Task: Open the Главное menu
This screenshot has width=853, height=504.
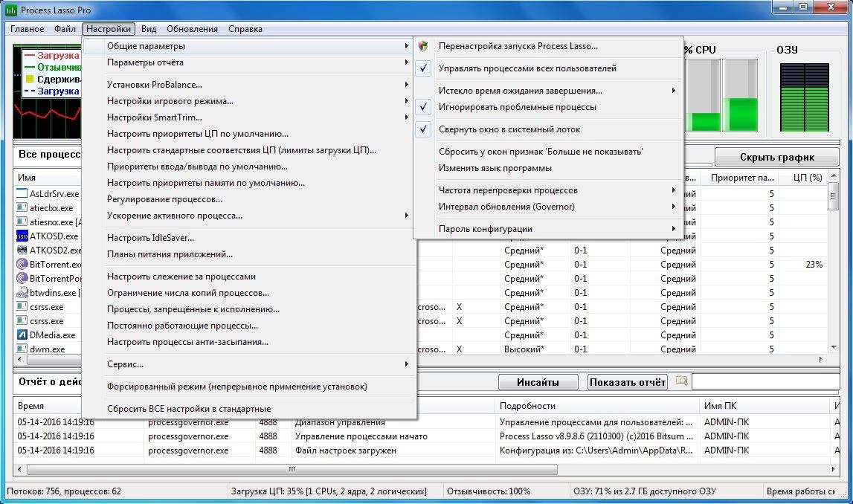Action: (x=28, y=29)
